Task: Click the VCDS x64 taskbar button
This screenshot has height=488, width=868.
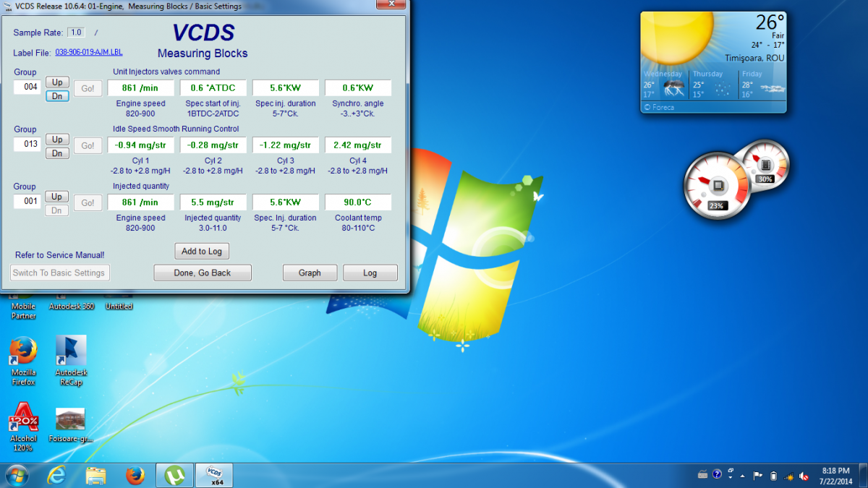Action: click(214, 475)
